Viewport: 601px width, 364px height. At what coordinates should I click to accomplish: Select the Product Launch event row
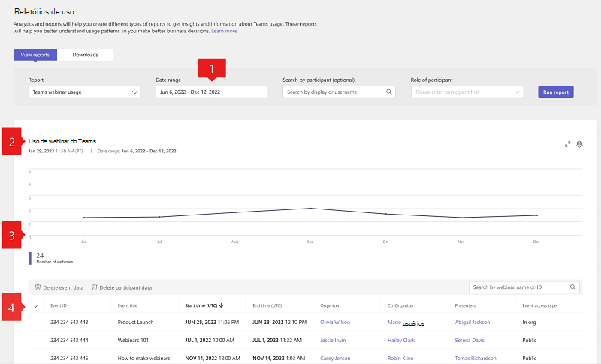point(135,322)
